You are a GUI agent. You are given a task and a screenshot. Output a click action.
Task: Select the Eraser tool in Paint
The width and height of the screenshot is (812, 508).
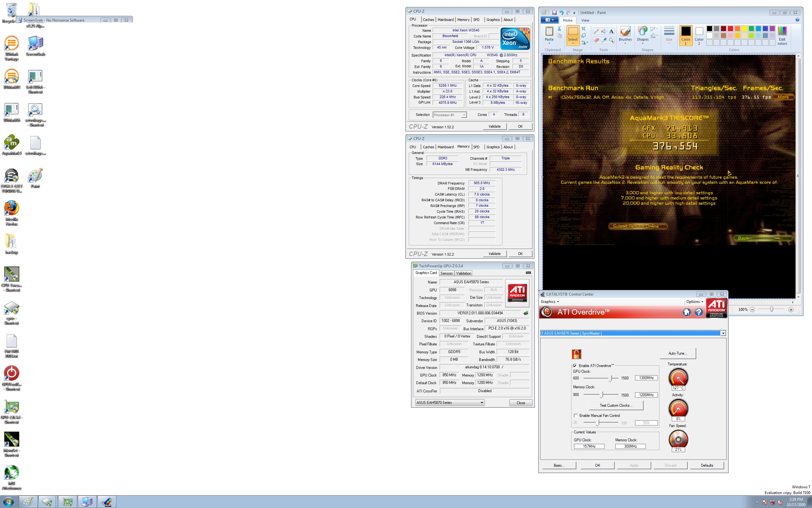click(596, 40)
